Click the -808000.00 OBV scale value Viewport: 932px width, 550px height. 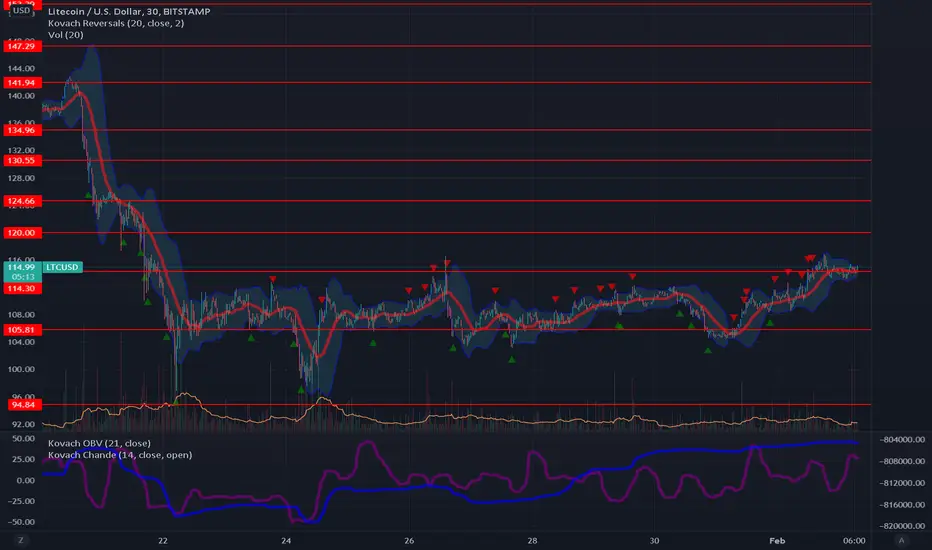(x=902, y=461)
